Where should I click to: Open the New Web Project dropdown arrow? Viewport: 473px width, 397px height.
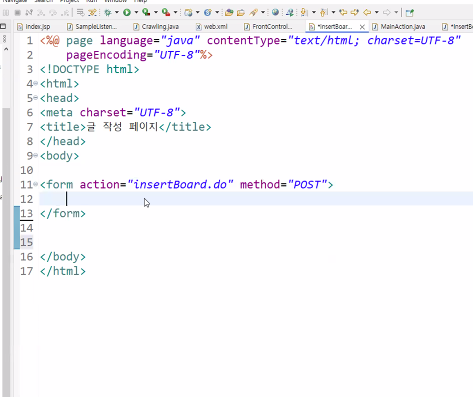tap(198, 13)
